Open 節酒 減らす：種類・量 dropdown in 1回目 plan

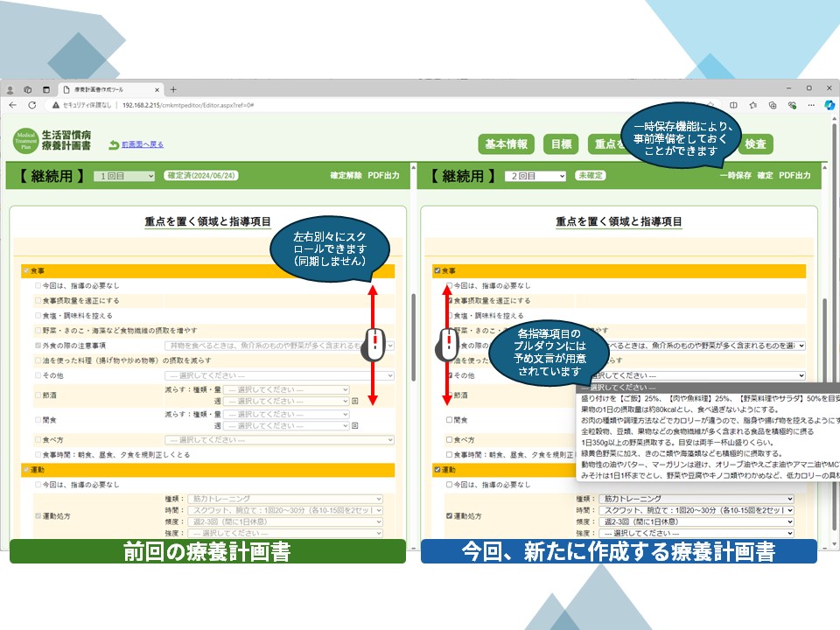tap(286, 389)
